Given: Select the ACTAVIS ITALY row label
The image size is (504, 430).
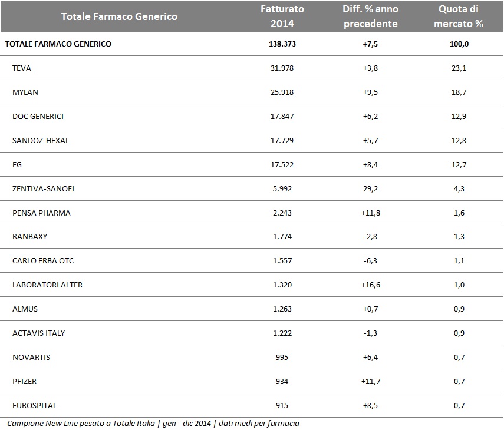Looking at the screenshot, I should coord(39,333).
